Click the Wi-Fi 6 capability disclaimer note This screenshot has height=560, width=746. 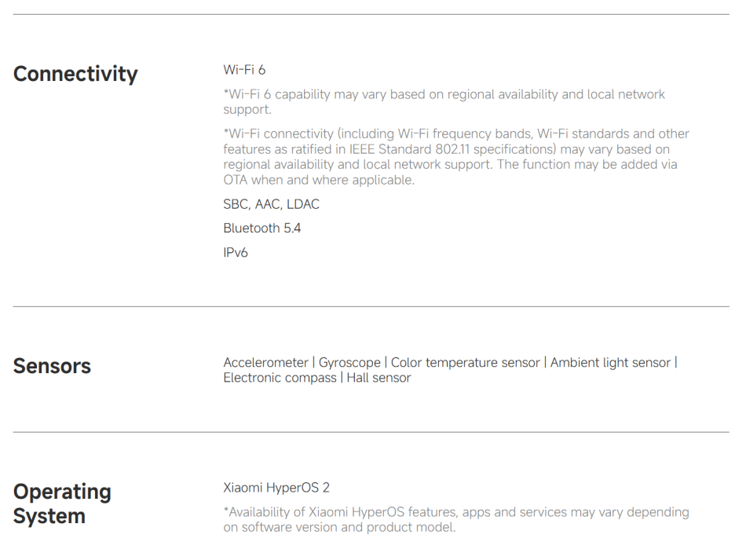tap(444, 102)
